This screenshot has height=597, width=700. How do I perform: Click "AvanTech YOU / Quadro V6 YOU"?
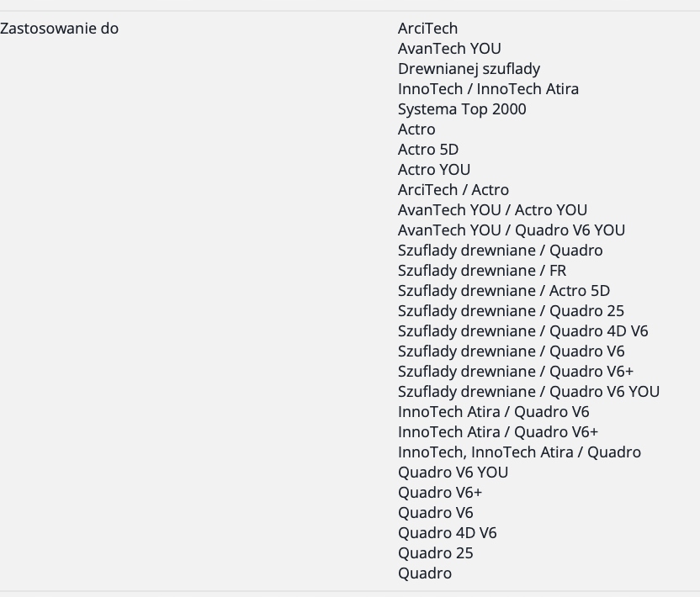coord(512,230)
